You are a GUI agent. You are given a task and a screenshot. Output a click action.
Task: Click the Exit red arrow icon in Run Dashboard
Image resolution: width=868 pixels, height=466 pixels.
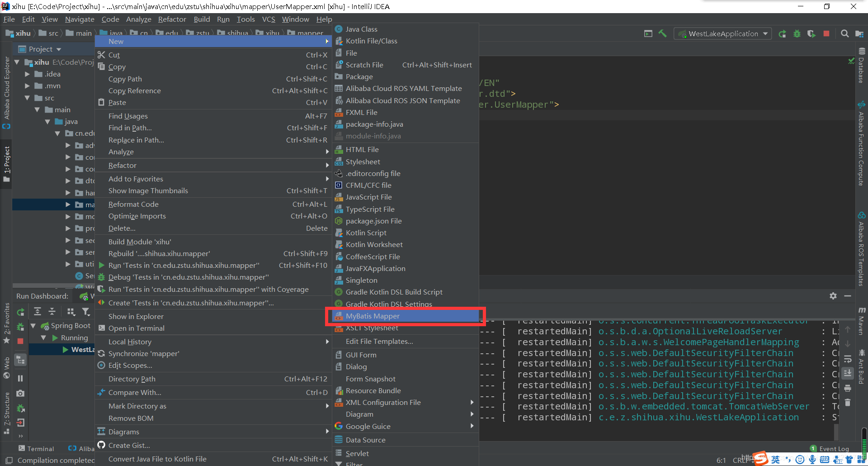tap(20, 423)
